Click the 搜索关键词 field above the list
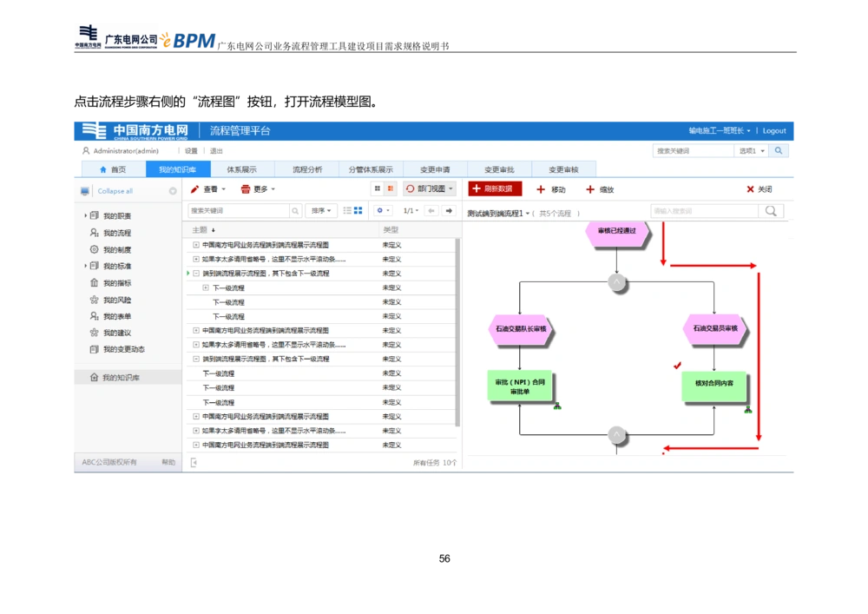This screenshot has width=868, height=614. pyautogui.click(x=239, y=211)
